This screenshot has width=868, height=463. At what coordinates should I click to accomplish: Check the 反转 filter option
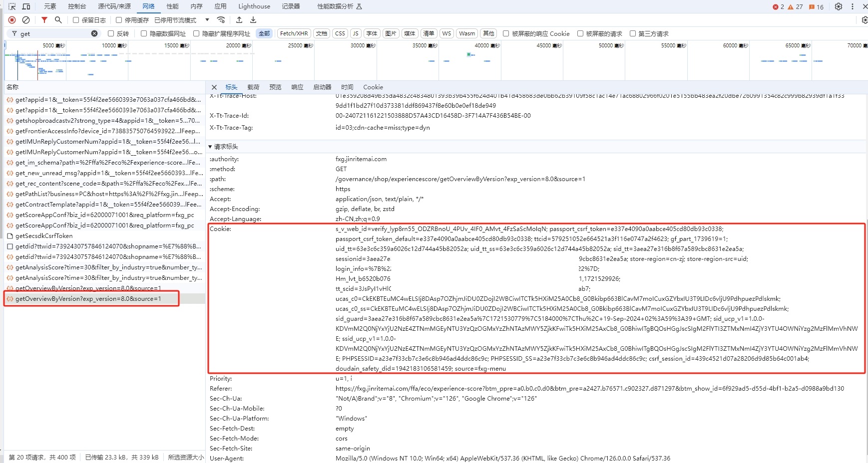tap(111, 33)
